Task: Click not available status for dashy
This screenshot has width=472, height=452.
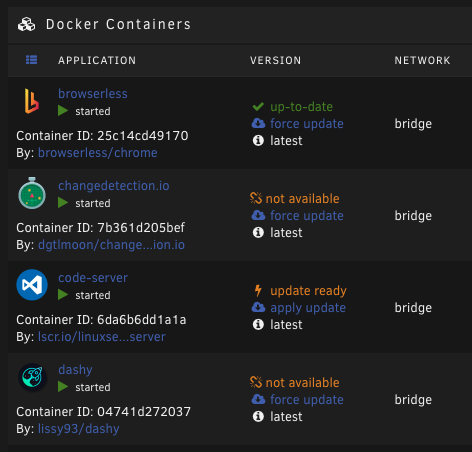Action: (x=302, y=383)
